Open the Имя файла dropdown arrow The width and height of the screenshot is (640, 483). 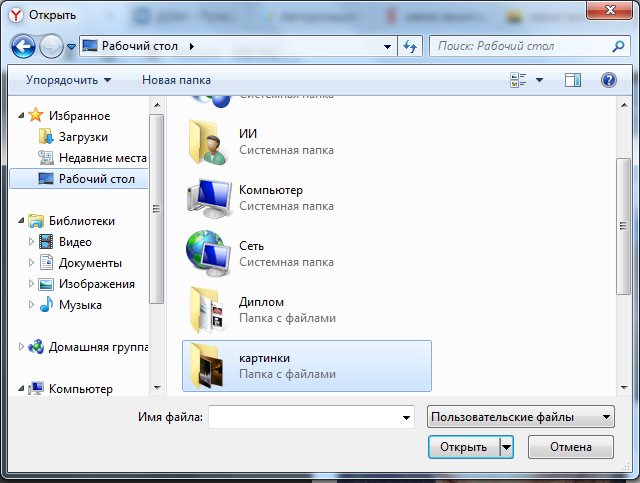point(406,417)
